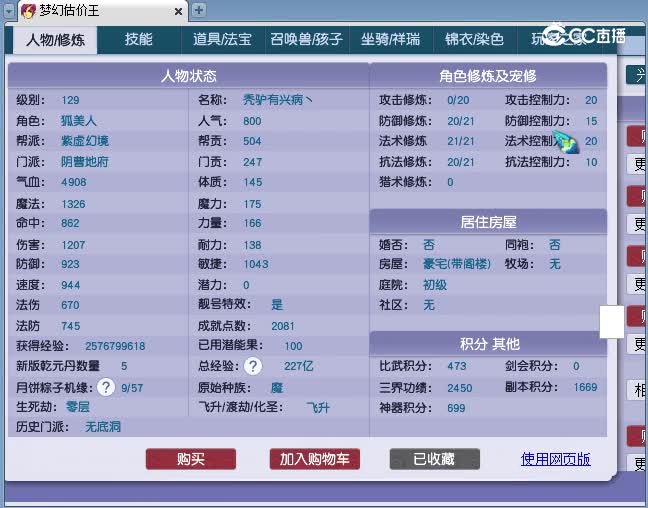
Task: Click the 三界功绩 value 2450
Action: tap(460, 388)
